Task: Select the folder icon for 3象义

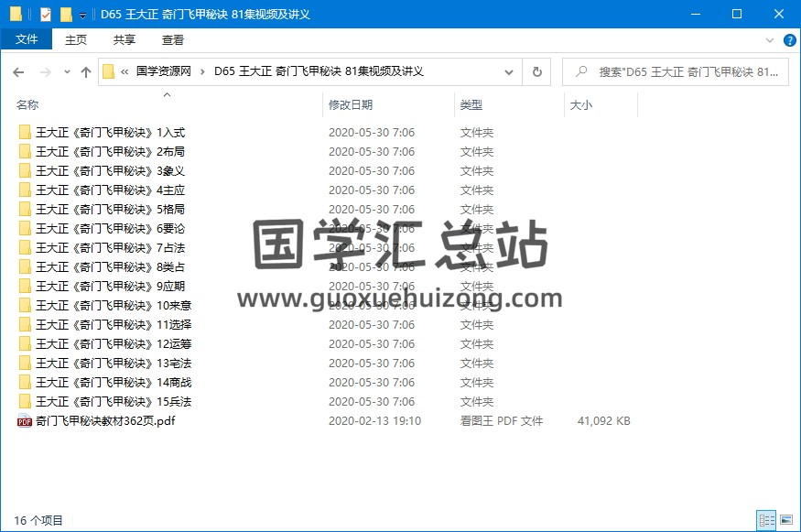Action: pyautogui.click(x=25, y=170)
